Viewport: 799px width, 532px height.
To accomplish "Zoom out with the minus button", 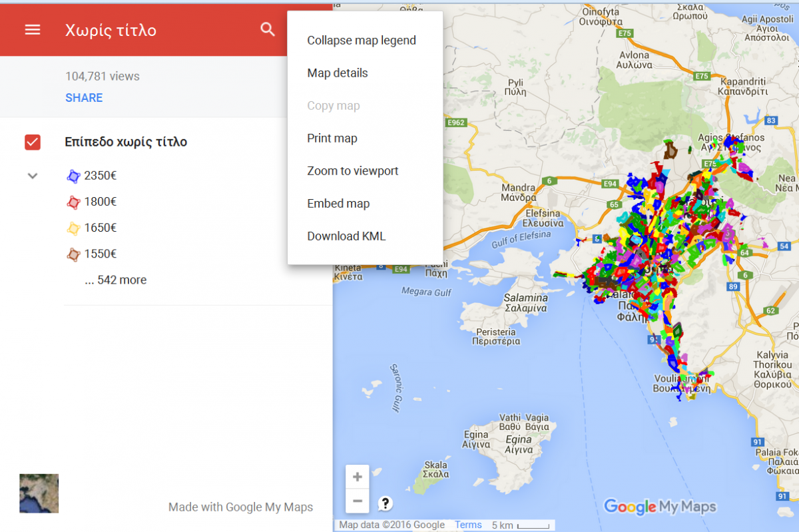I will pos(358,501).
